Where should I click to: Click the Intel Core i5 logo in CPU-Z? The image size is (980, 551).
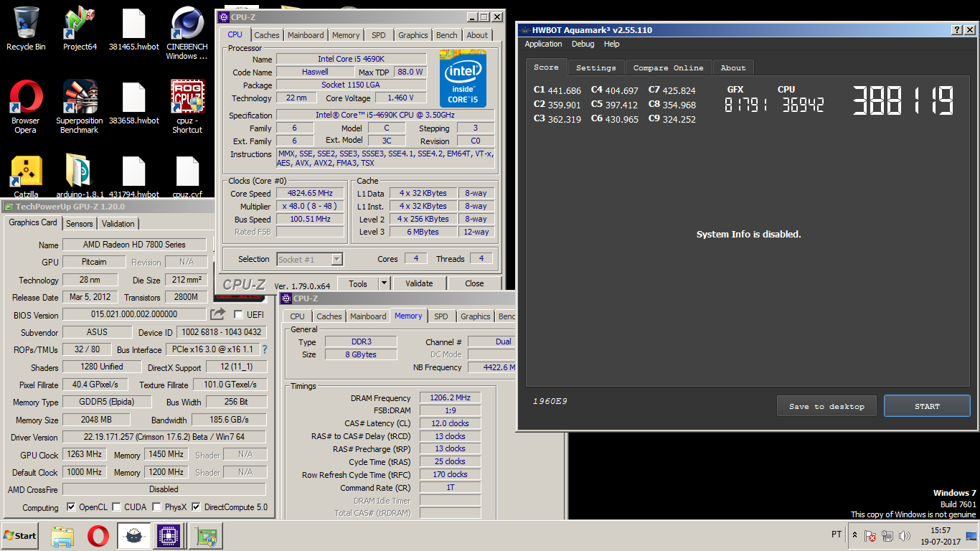coord(463,79)
